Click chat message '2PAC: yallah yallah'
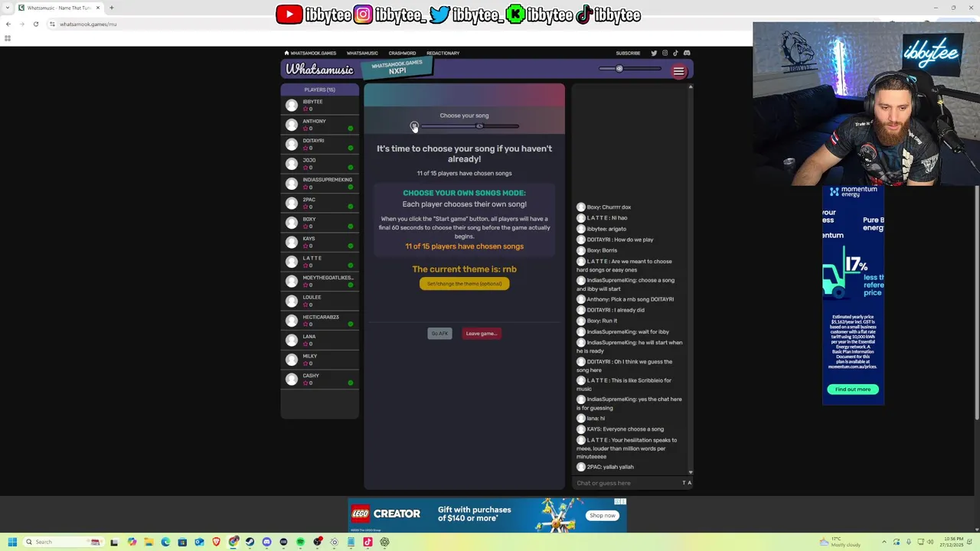980x551 pixels. point(610,467)
